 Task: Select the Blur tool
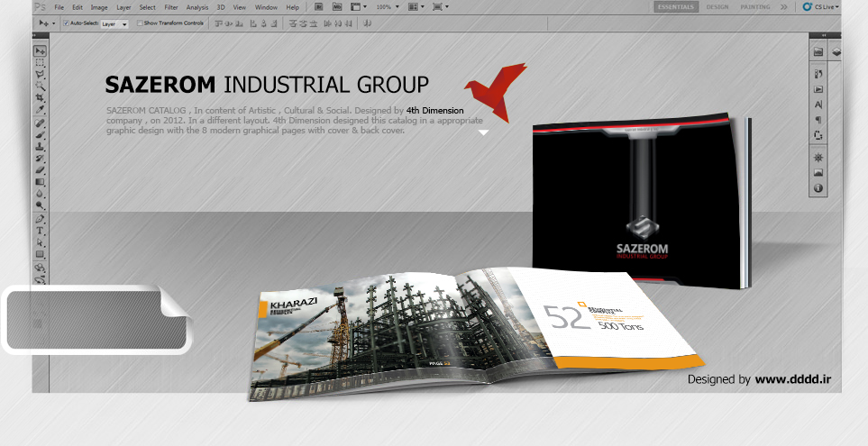[x=40, y=193]
